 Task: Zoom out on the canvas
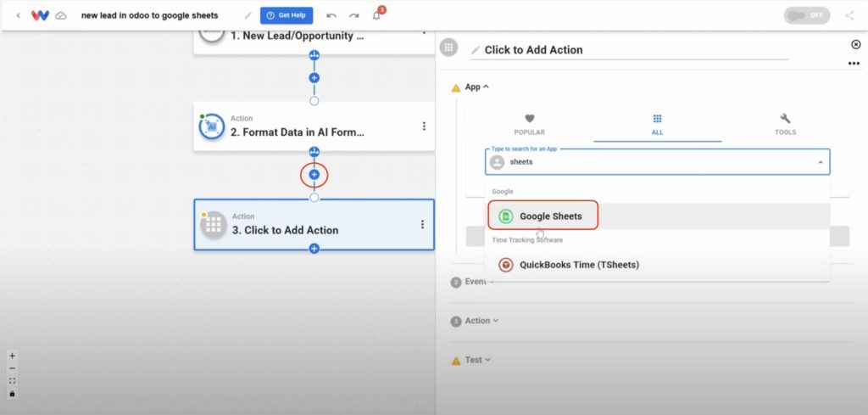12,368
